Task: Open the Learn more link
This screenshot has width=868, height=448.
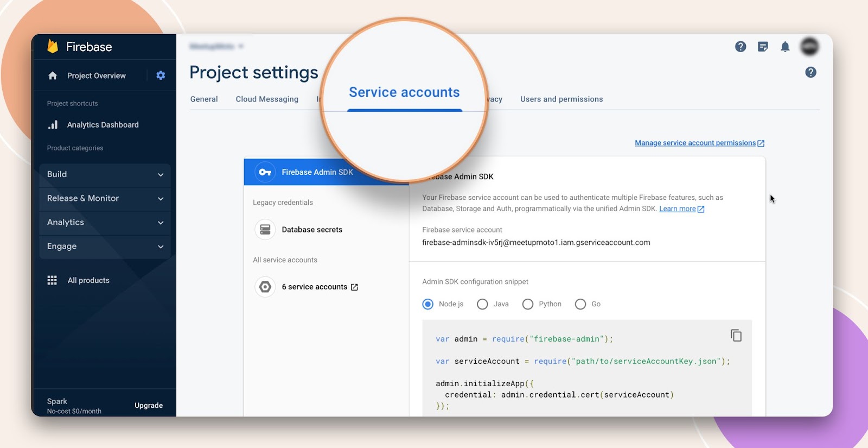Action: pyautogui.click(x=677, y=209)
